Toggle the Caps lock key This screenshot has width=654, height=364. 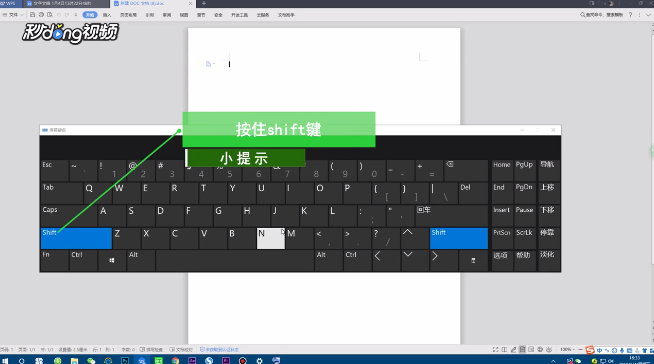click(69, 216)
